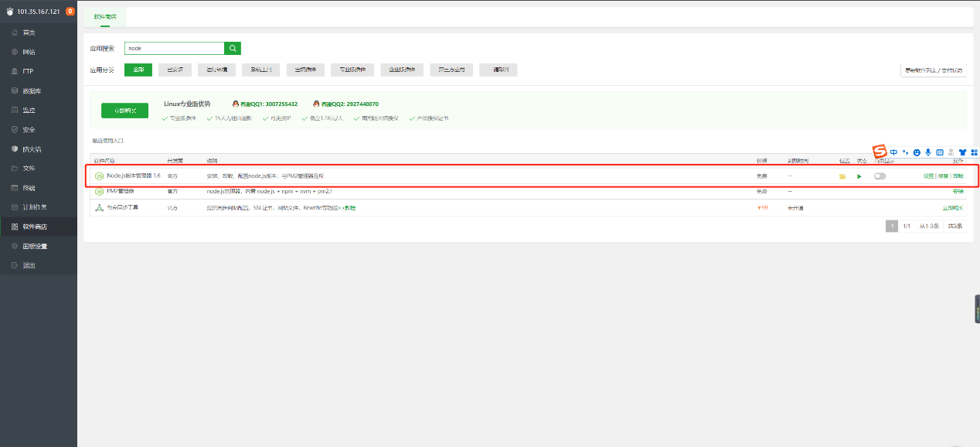This screenshot has width=980, height=447.
Task: Open the 数据库 database sidebar item
Action: (x=32, y=90)
